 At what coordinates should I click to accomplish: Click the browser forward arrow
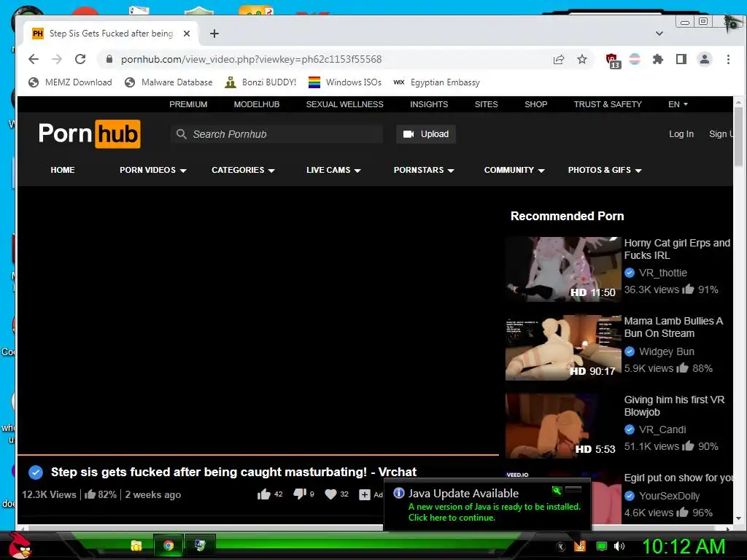point(57,59)
